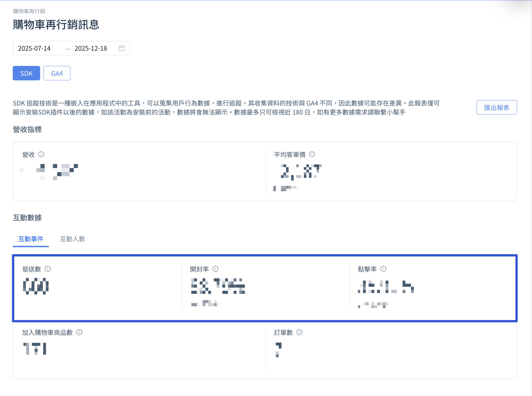Select the SDK data source button
This screenshot has width=532, height=396.
(x=26, y=73)
